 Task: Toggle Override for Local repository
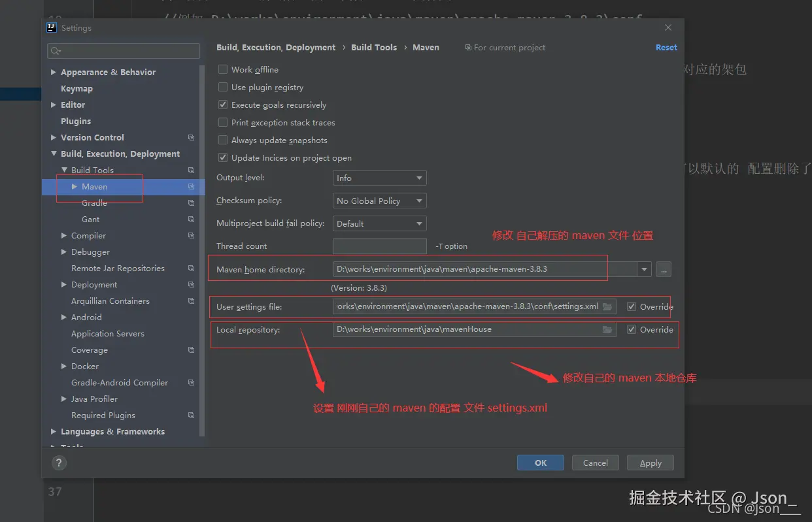pos(631,329)
